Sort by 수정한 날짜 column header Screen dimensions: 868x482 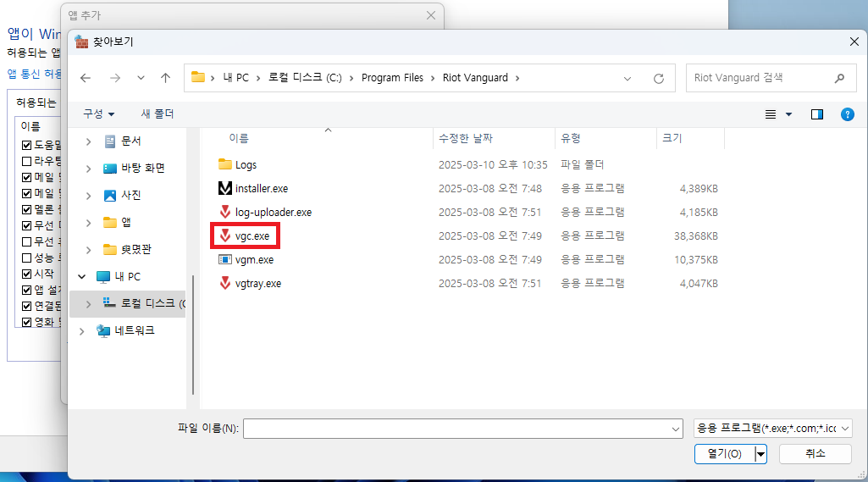[x=465, y=138]
